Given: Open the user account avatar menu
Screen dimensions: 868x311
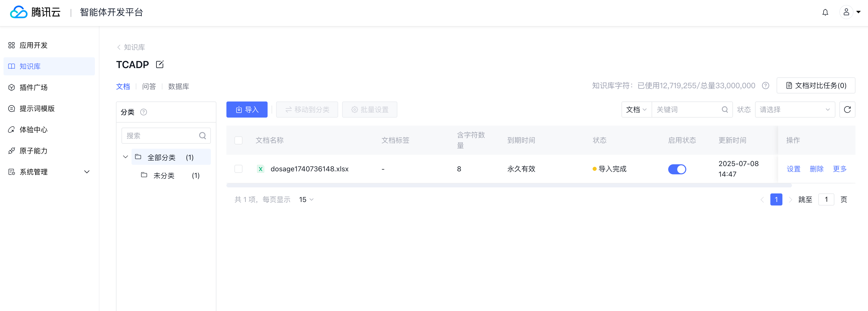Looking at the screenshot, I should pyautogui.click(x=846, y=13).
